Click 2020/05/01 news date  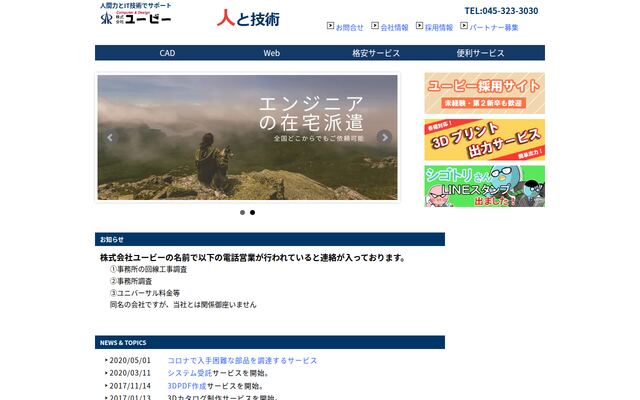click(x=130, y=360)
